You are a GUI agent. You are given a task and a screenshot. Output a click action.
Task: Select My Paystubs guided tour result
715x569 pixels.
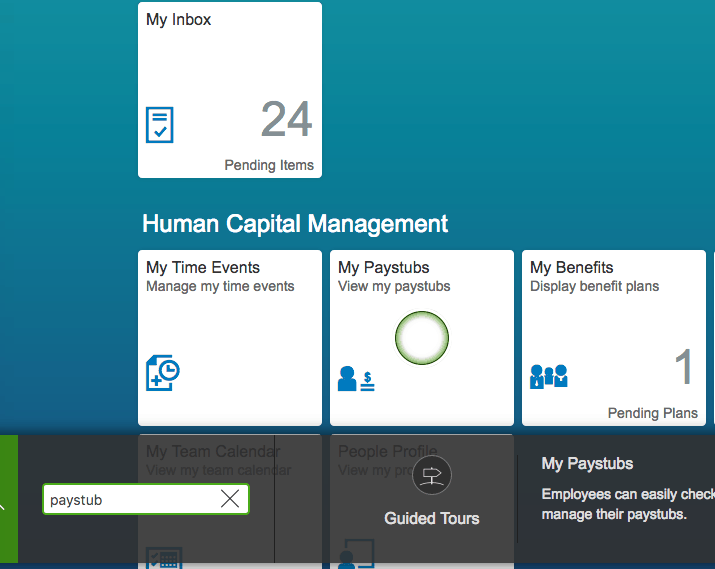pos(587,464)
